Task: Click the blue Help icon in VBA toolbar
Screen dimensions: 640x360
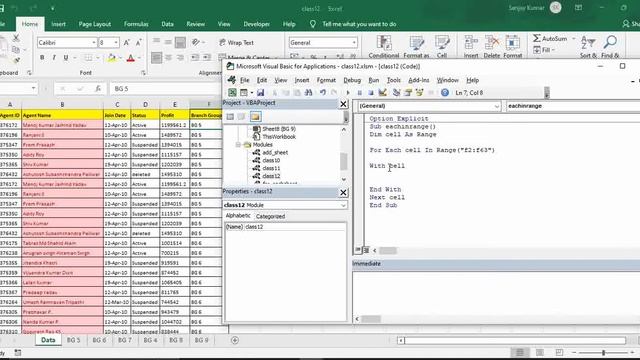Action: 445,93
